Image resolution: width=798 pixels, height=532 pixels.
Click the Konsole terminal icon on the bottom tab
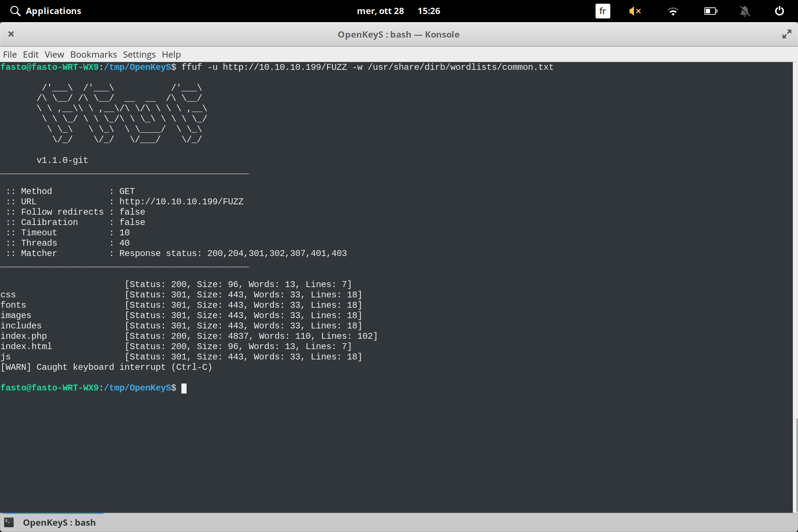point(10,522)
